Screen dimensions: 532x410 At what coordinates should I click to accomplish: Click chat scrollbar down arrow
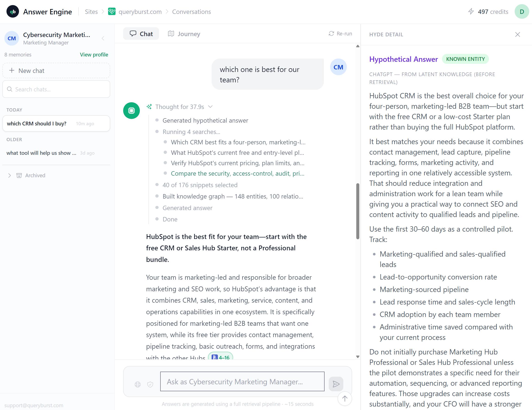[x=358, y=357]
